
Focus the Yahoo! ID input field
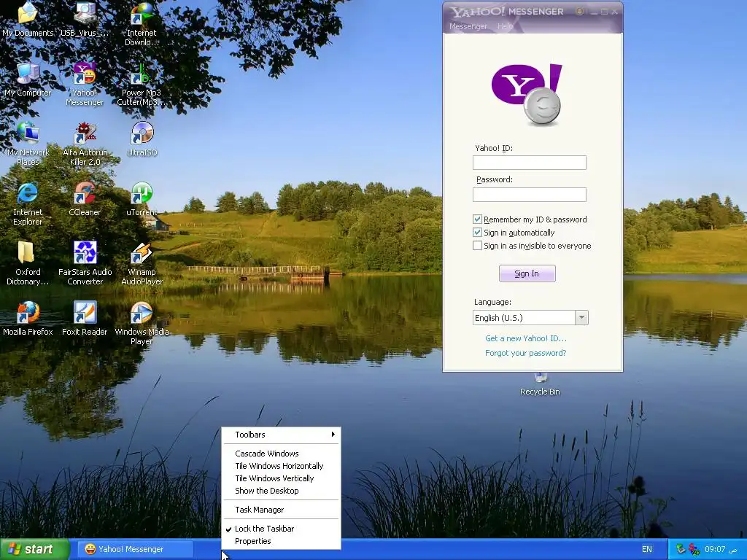530,163
